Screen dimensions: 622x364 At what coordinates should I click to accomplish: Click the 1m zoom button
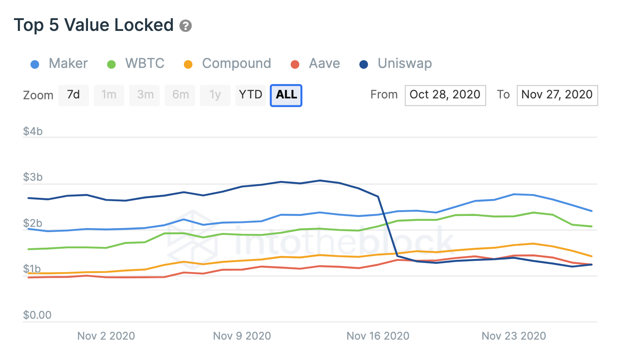(x=109, y=95)
